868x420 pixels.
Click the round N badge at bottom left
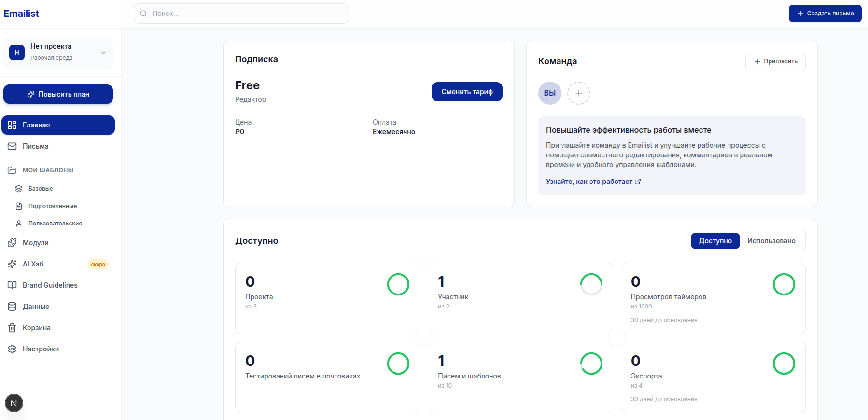[x=14, y=403]
